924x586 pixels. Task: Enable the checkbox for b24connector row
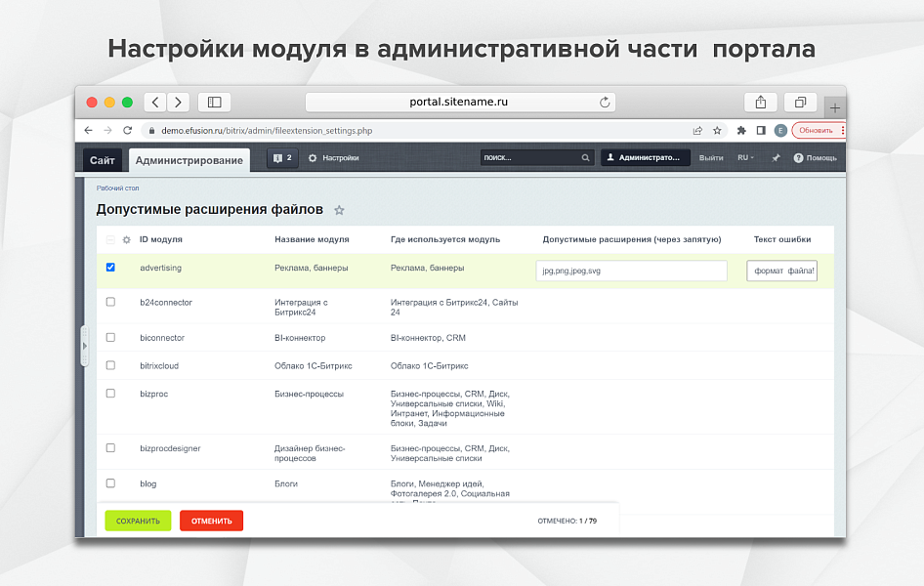110,302
